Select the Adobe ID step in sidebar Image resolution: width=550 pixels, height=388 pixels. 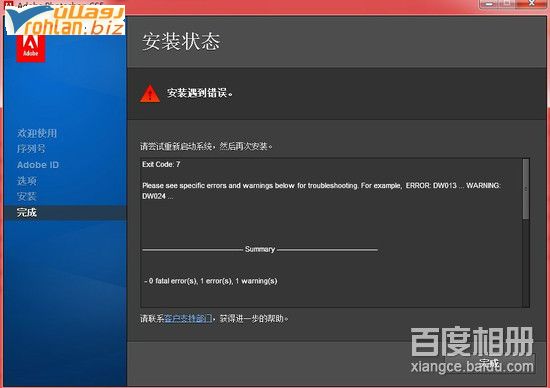click(38, 165)
